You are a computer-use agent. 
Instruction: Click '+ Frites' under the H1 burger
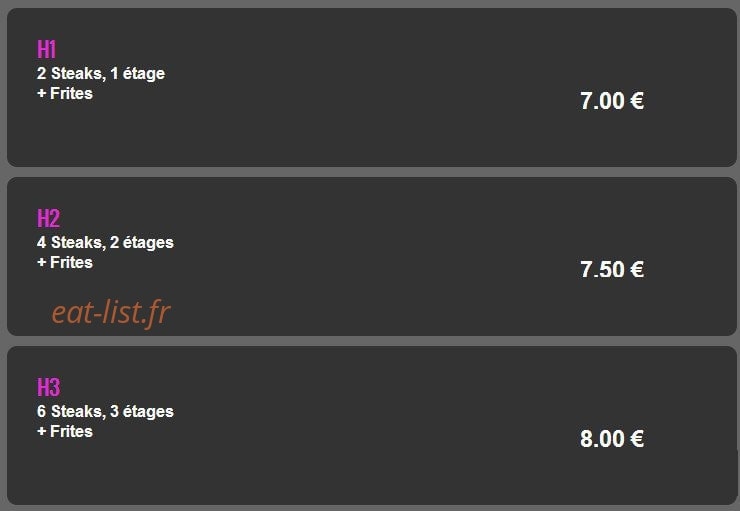65,93
